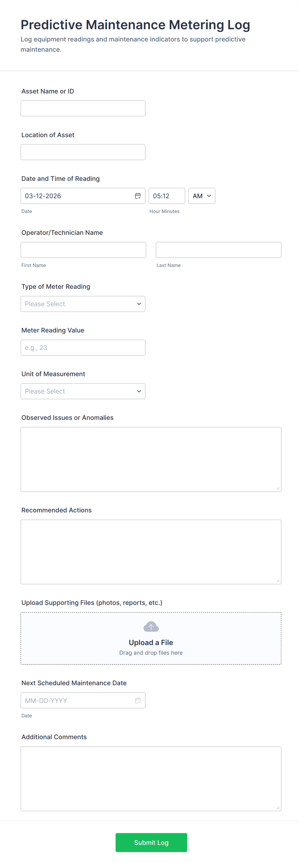Click the Recommended Actions textarea
Screen dimensions: 299x868
pyautogui.click(x=151, y=551)
